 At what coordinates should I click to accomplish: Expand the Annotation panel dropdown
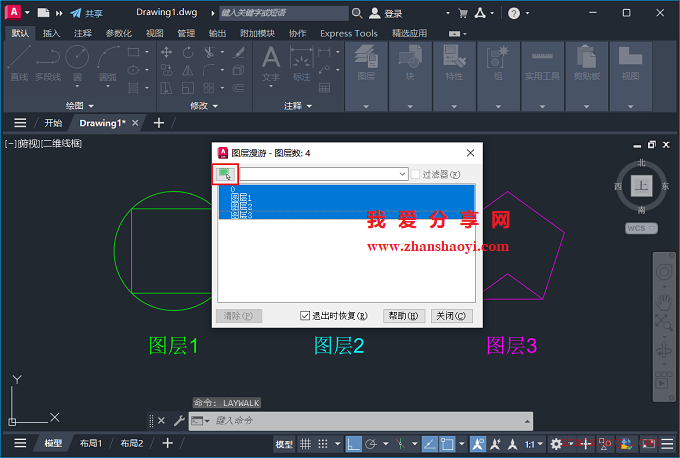coord(298,105)
